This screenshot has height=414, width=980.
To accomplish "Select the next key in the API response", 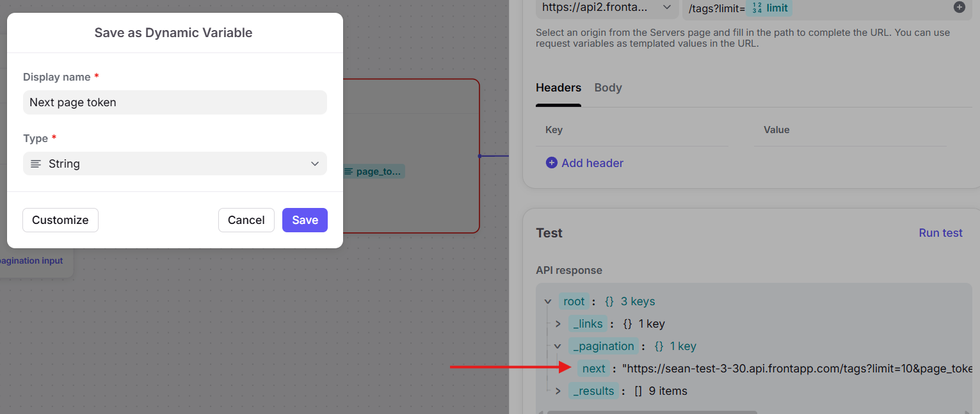I will [593, 369].
